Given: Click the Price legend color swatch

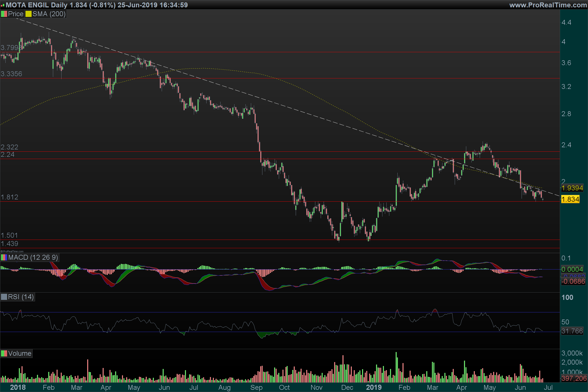Looking at the screenshot, I should (4, 14).
